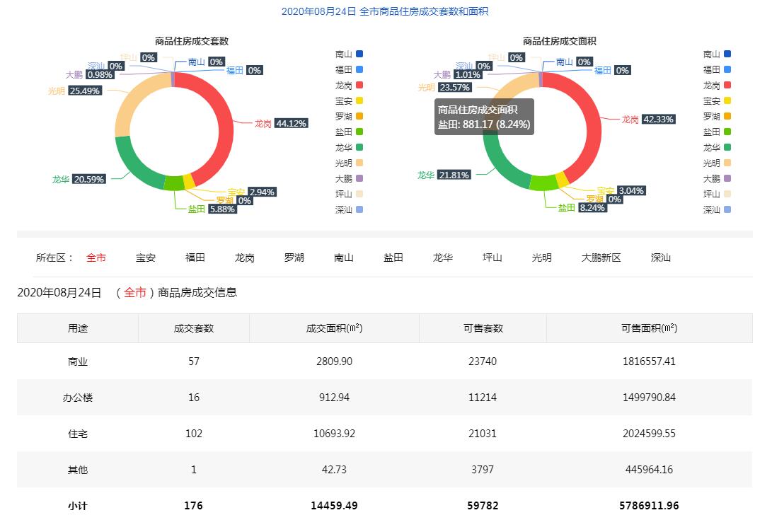Toggle 龙岗 legend in the right area chart

(717, 85)
